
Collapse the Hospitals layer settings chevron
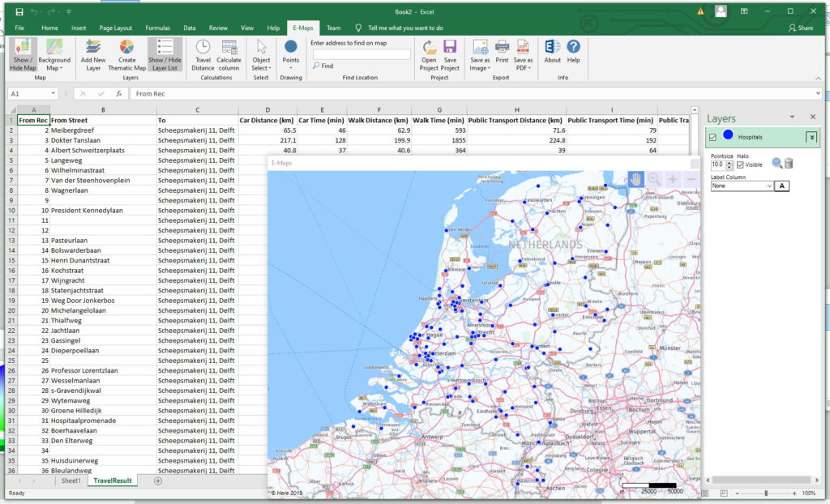tap(811, 138)
